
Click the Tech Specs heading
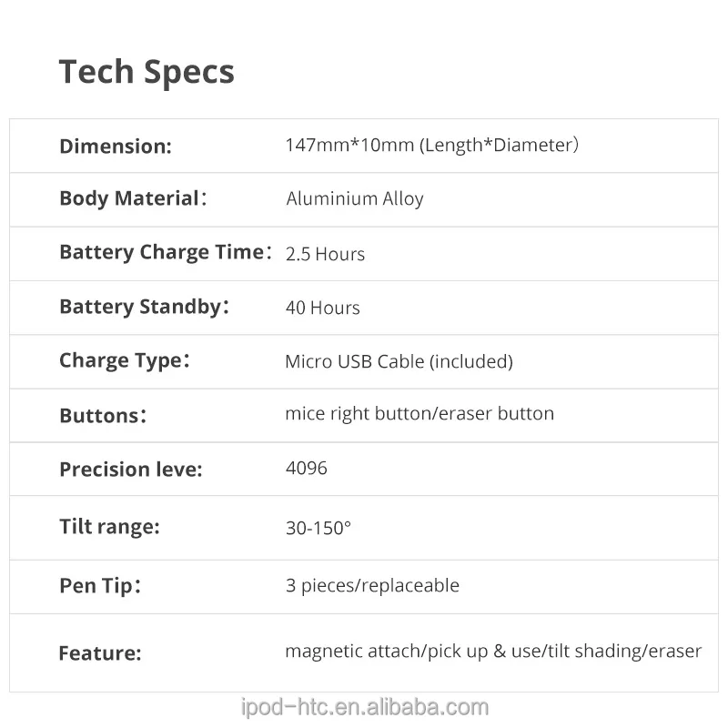(x=147, y=72)
